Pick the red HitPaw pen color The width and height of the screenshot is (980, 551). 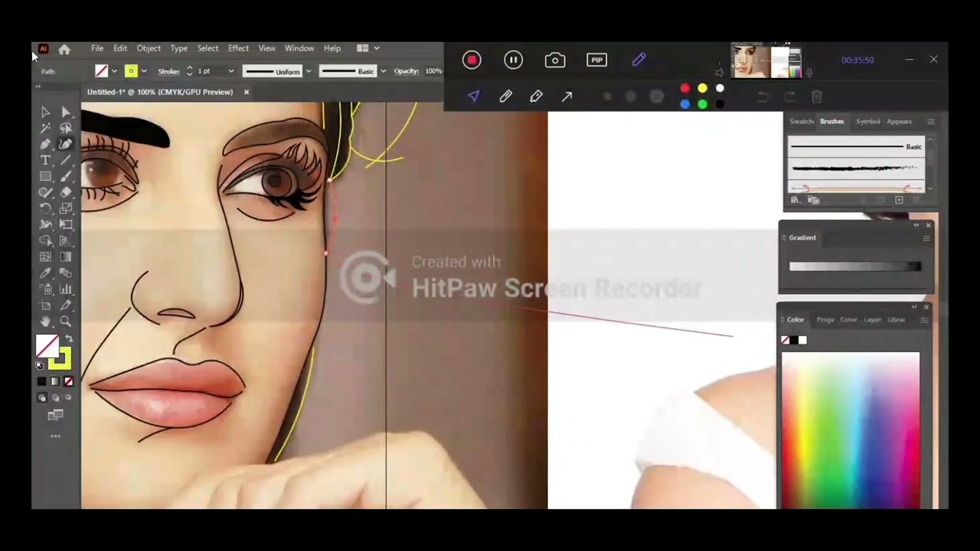coord(684,88)
